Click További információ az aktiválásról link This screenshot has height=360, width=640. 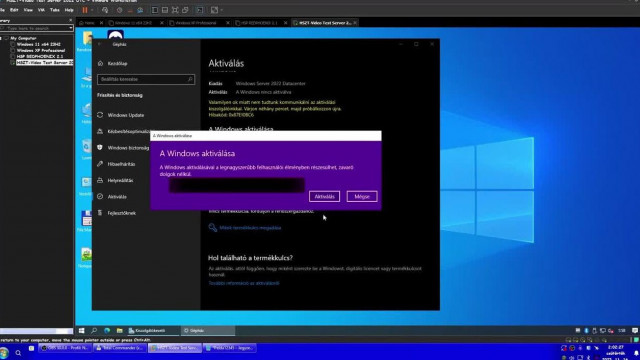(244, 283)
